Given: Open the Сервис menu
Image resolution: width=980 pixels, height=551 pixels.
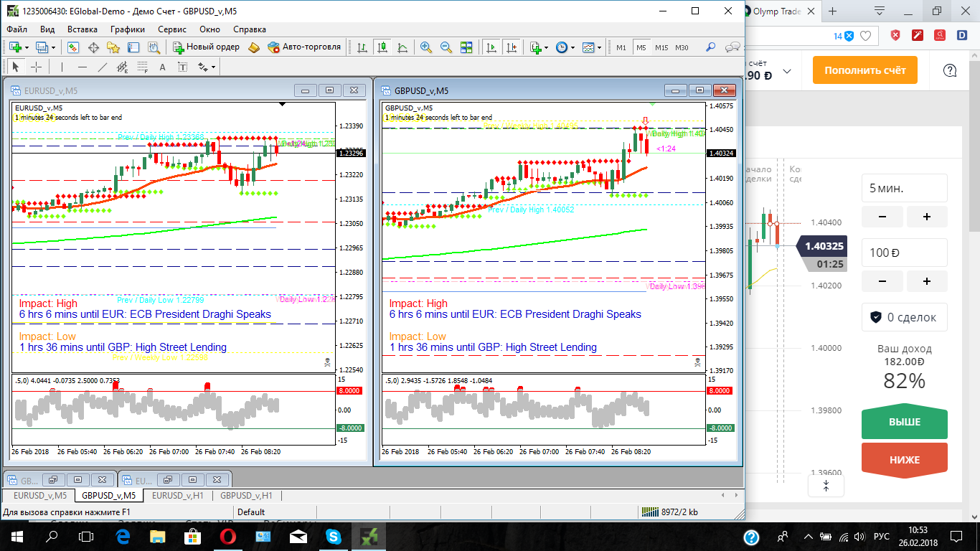Looking at the screenshot, I should tap(172, 29).
